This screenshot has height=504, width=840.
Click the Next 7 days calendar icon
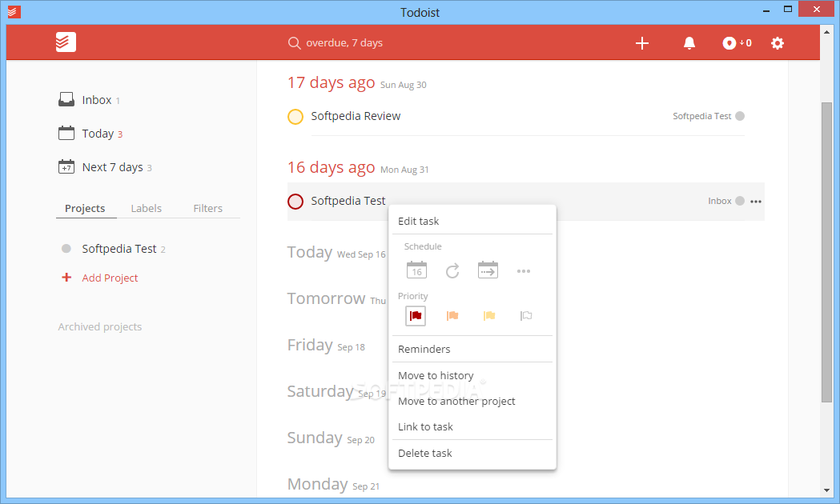[x=66, y=166]
